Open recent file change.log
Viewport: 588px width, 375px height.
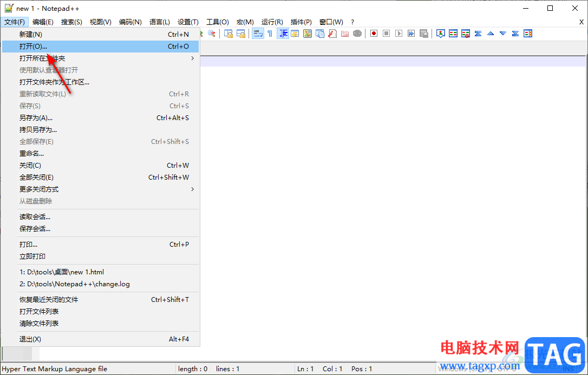click(x=101, y=284)
